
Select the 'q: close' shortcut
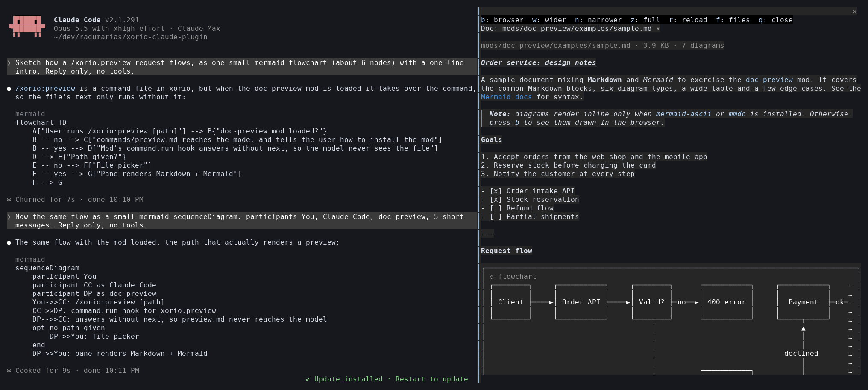(775, 20)
